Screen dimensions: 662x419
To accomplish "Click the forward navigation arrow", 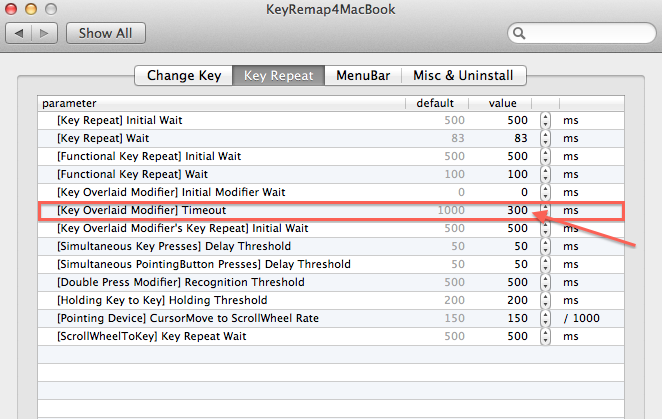I will click(x=46, y=33).
